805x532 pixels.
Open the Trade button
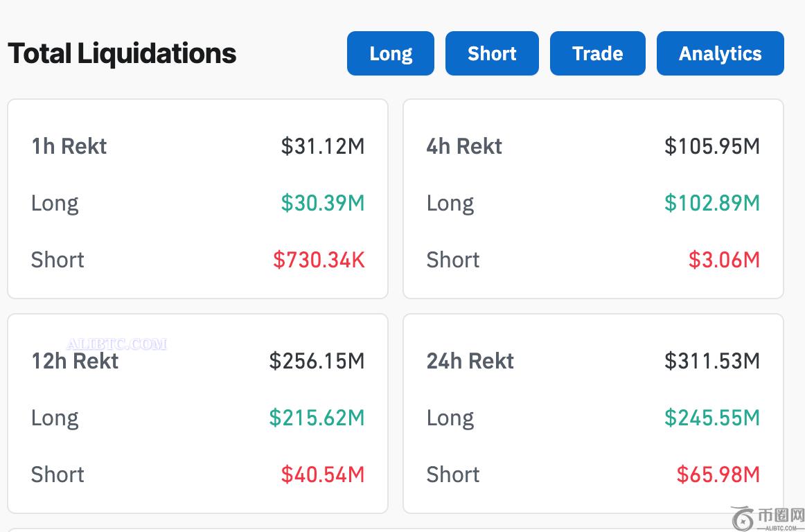tap(598, 53)
